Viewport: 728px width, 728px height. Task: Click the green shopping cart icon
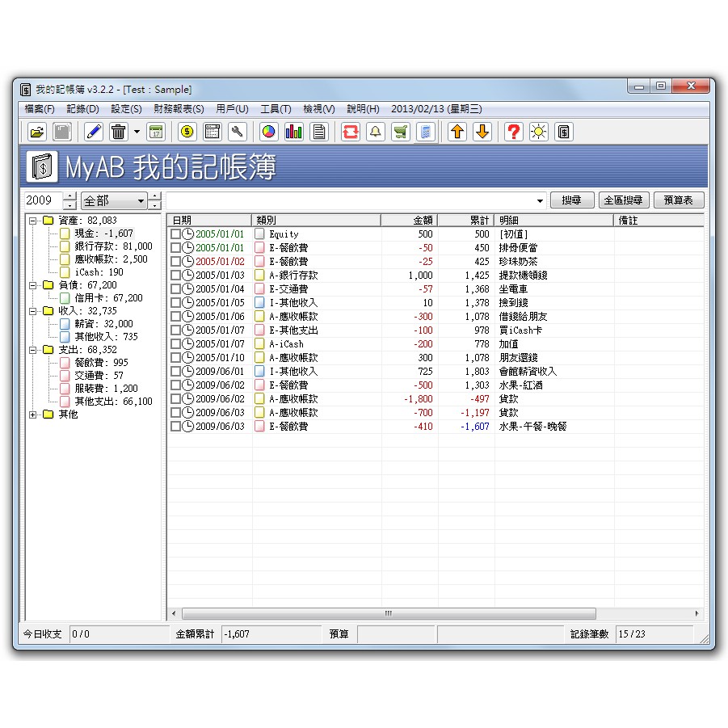401,132
